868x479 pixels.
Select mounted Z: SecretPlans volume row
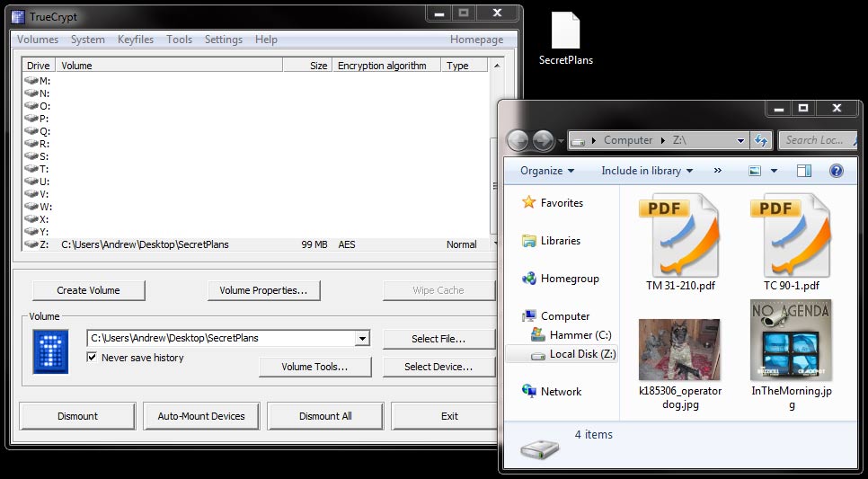257,244
